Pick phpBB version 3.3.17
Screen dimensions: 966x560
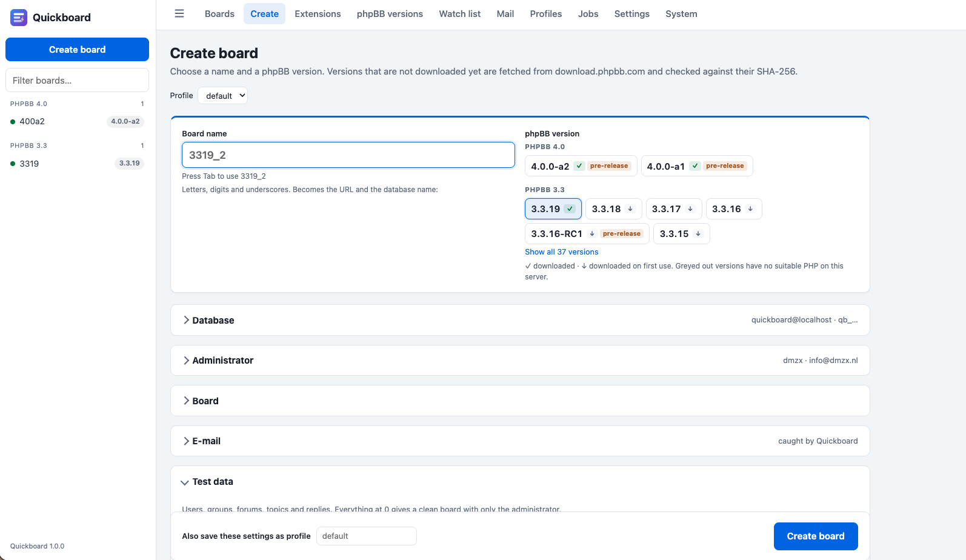[x=674, y=209]
